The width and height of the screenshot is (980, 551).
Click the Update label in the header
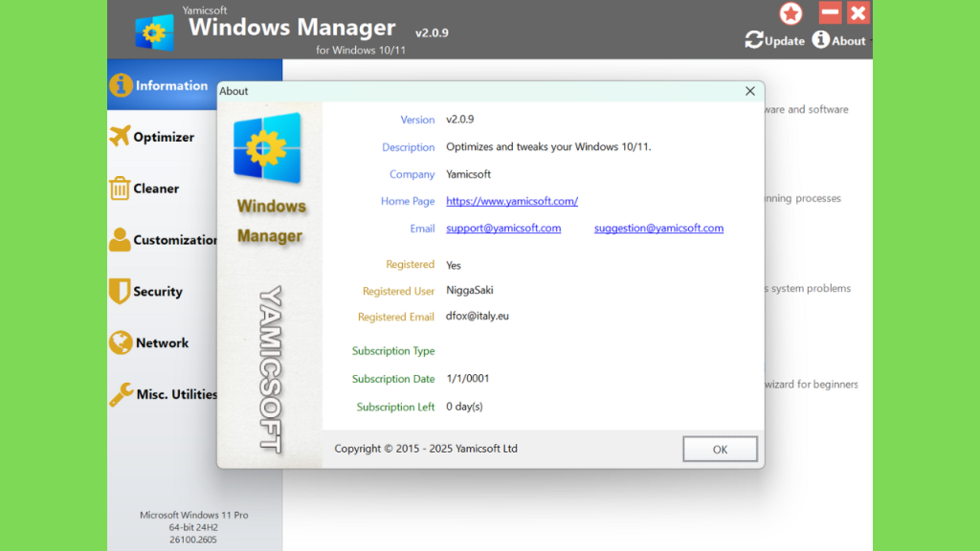pyautogui.click(x=785, y=41)
